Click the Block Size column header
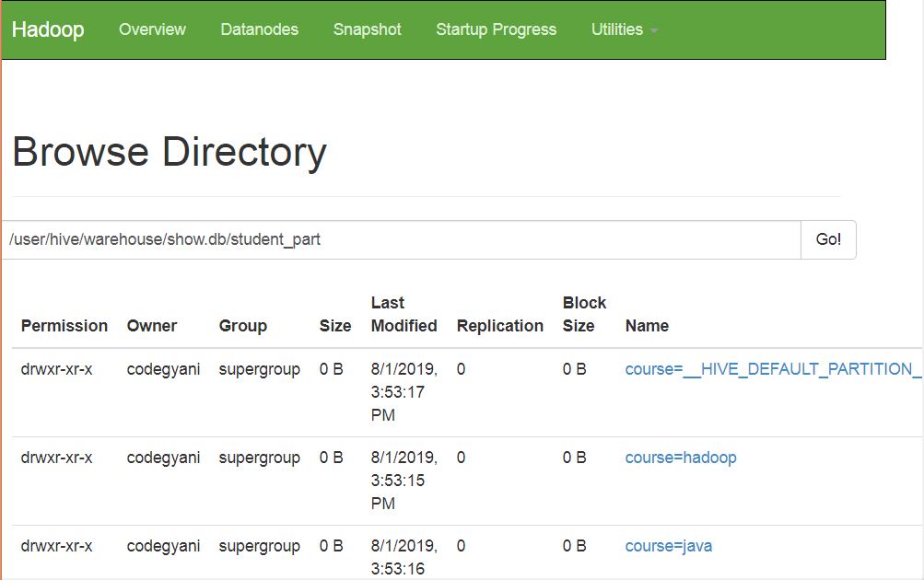The height and width of the screenshot is (580, 924). [x=584, y=314]
